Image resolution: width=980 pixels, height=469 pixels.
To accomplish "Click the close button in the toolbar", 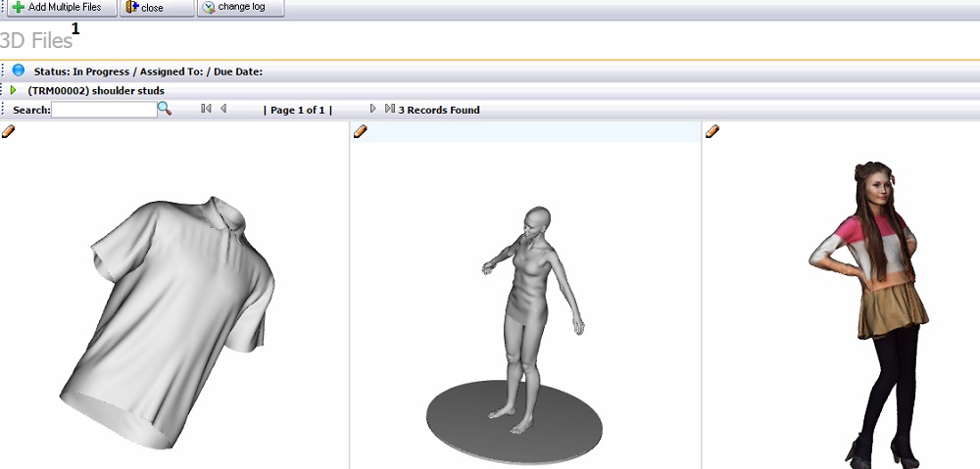I will click(157, 8).
